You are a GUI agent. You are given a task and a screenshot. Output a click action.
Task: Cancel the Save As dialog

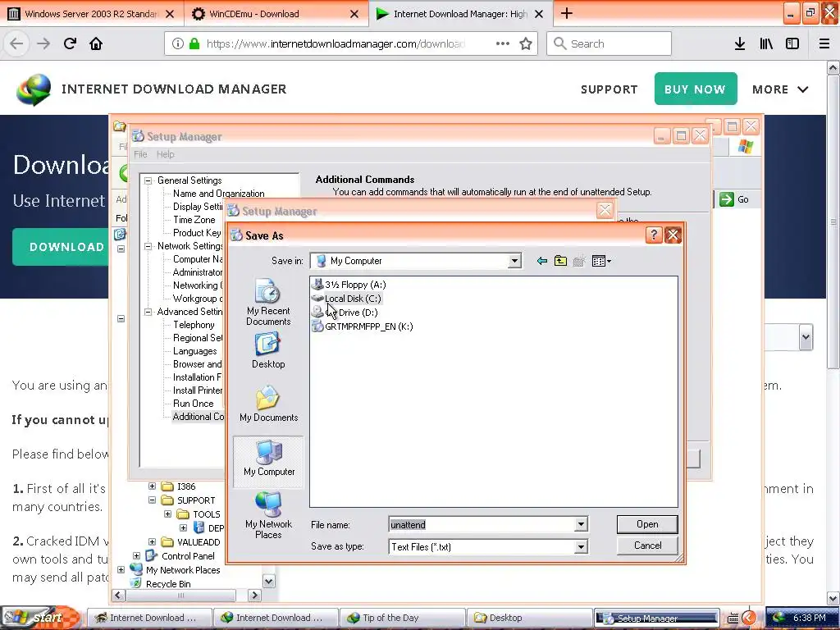647,546
